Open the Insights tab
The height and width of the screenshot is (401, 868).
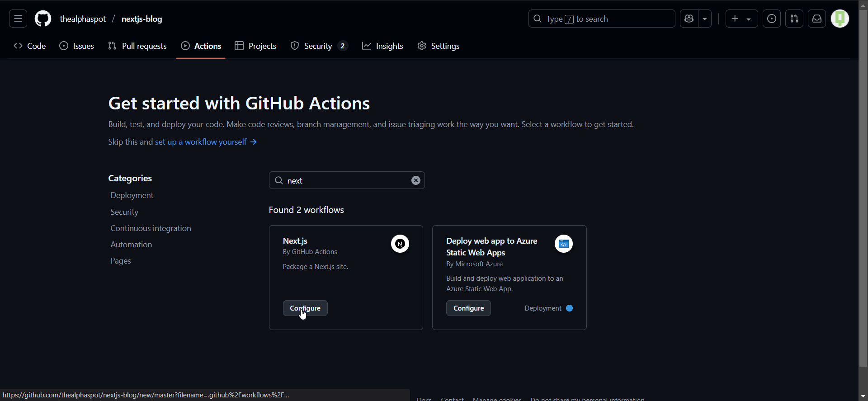click(x=383, y=46)
